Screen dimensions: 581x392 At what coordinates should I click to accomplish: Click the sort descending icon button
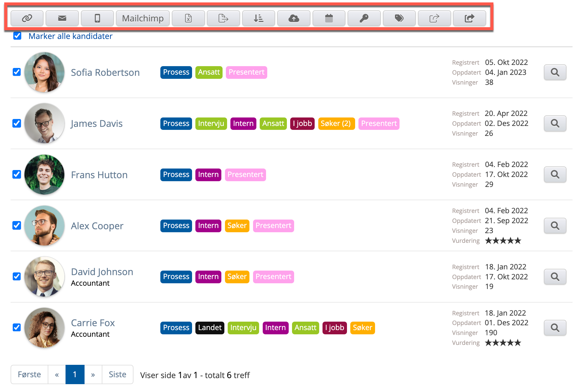258,18
